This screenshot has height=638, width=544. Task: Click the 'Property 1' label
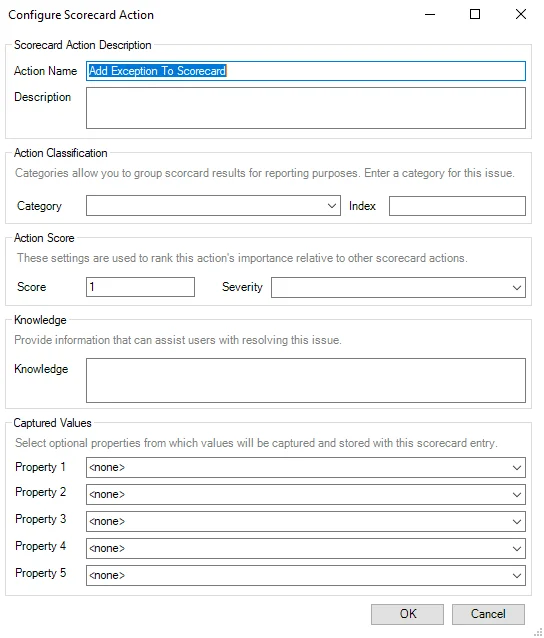[40, 467]
